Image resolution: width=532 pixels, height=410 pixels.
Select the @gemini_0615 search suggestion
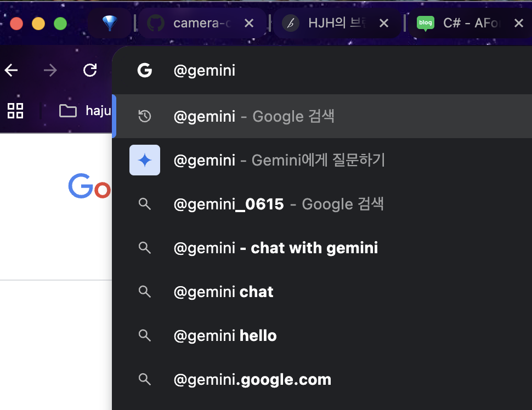[x=322, y=204]
